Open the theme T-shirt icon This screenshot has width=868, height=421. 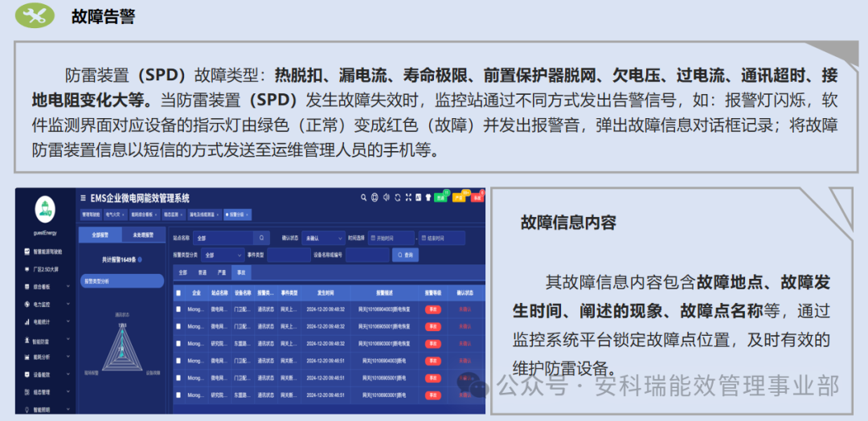(x=428, y=197)
